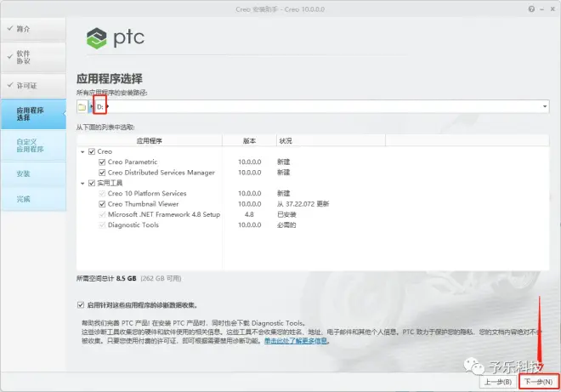Click the 版本 column header
Image resolution: width=561 pixels, height=392 pixels.
coord(249,140)
